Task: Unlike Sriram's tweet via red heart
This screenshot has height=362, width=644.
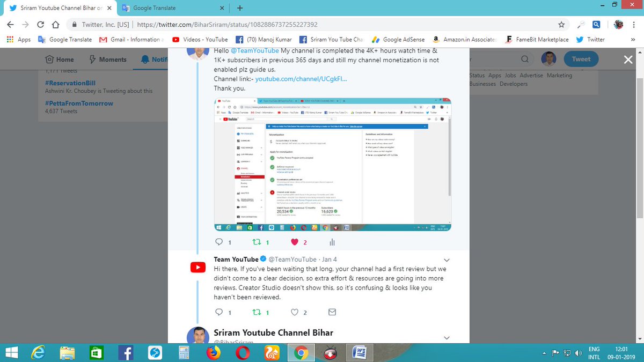Action: pos(294,242)
